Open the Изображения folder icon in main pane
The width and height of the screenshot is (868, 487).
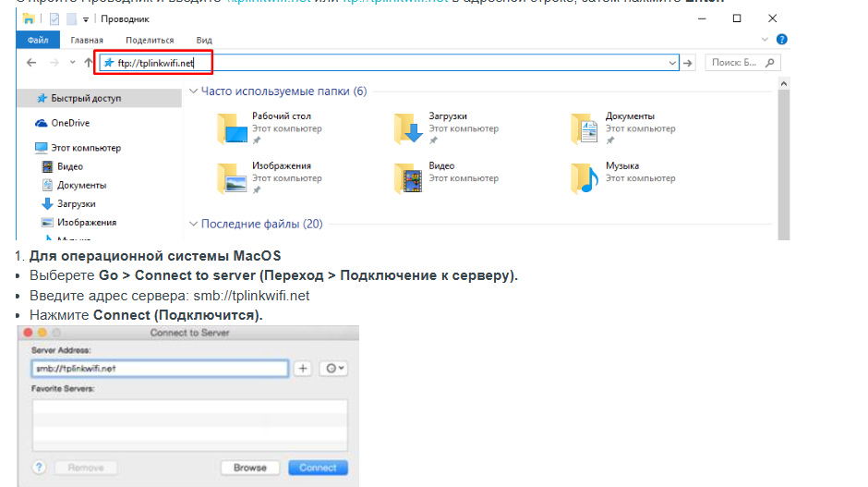tap(232, 177)
